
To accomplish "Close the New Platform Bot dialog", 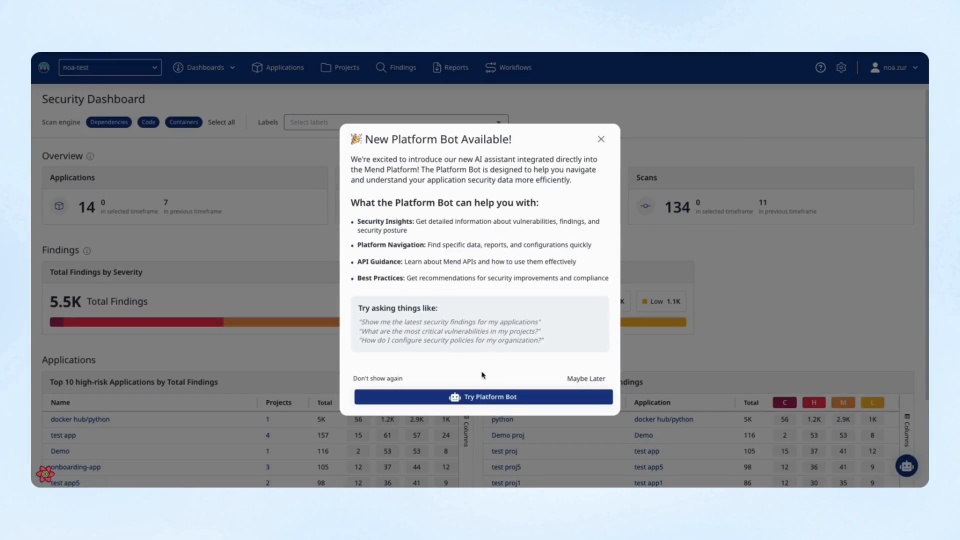I will [601, 139].
